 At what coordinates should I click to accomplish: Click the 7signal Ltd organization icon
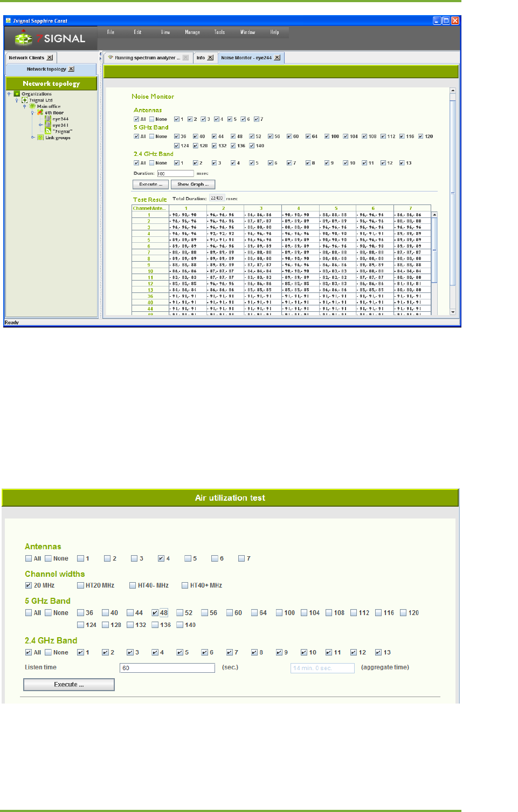[x=25, y=100]
